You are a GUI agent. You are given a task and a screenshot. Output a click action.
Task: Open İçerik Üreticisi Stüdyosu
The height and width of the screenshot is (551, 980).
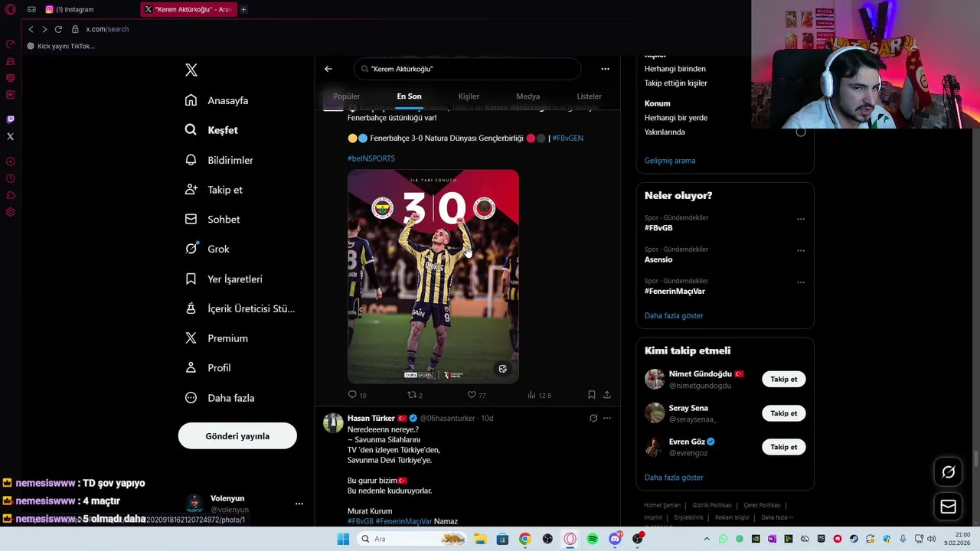pyautogui.click(x=240, y=308)
